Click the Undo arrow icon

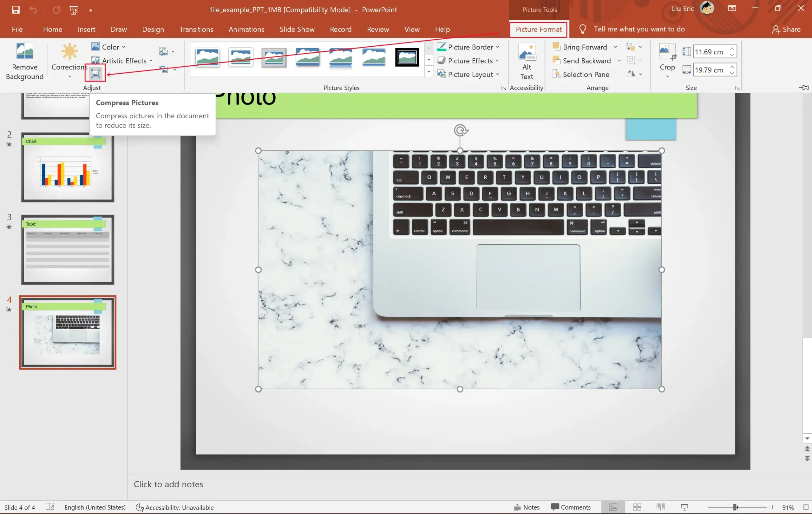[33, 10]
